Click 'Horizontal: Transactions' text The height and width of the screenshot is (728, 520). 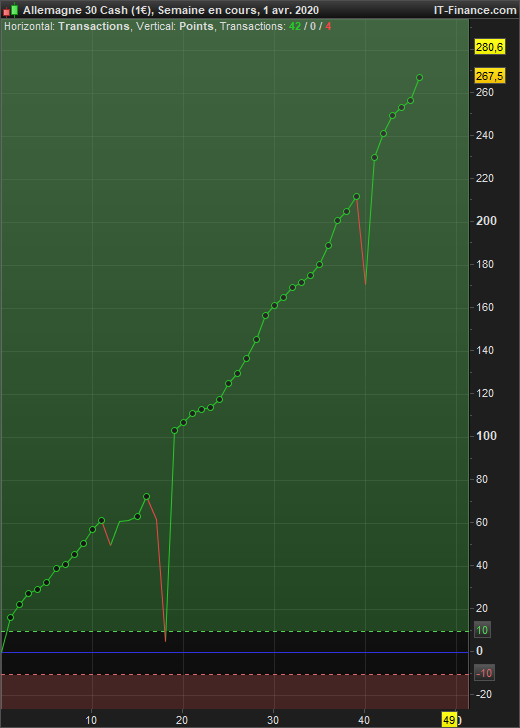[x=67, y=26]
